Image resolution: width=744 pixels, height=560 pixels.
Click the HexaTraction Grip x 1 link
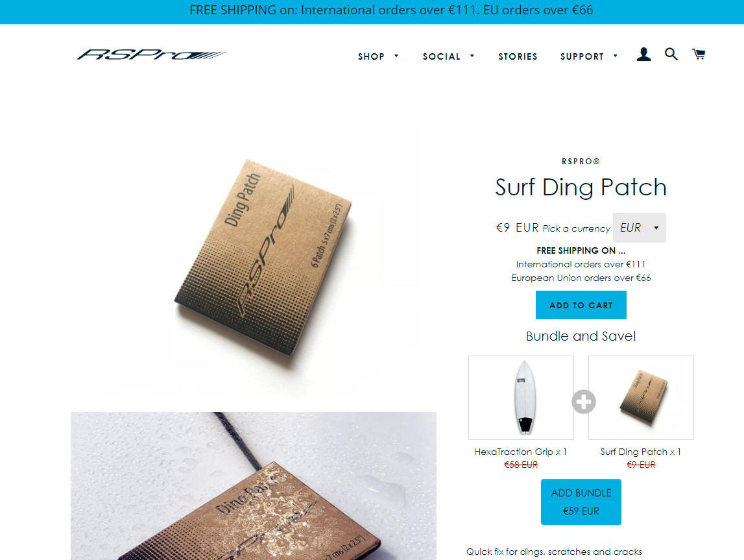tap(520, 452)
